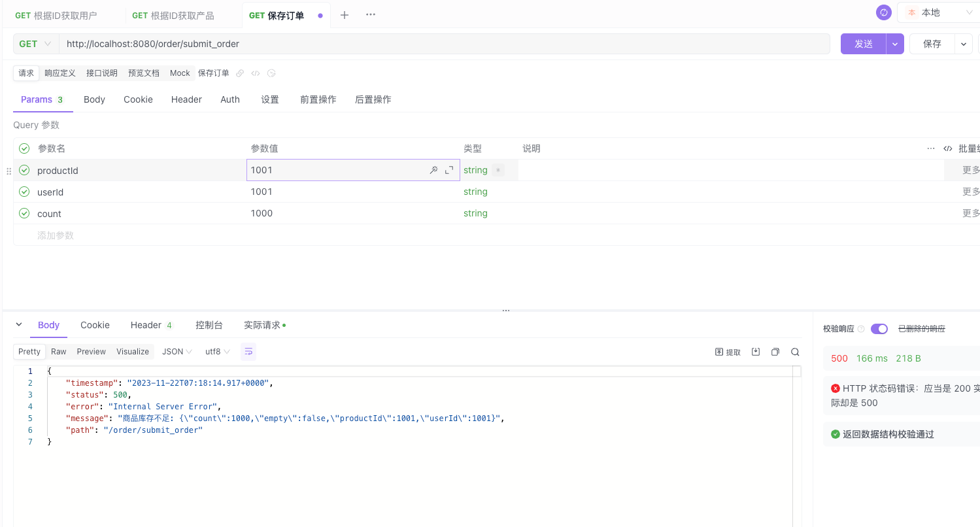Open the GET method dropdown

[36, 44]
